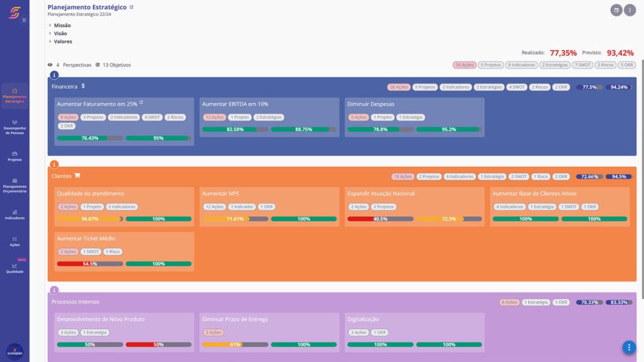Click 18 Ações tag in Clientes header
Viewport: 644px width, 362px height.
tap(402, 177)
